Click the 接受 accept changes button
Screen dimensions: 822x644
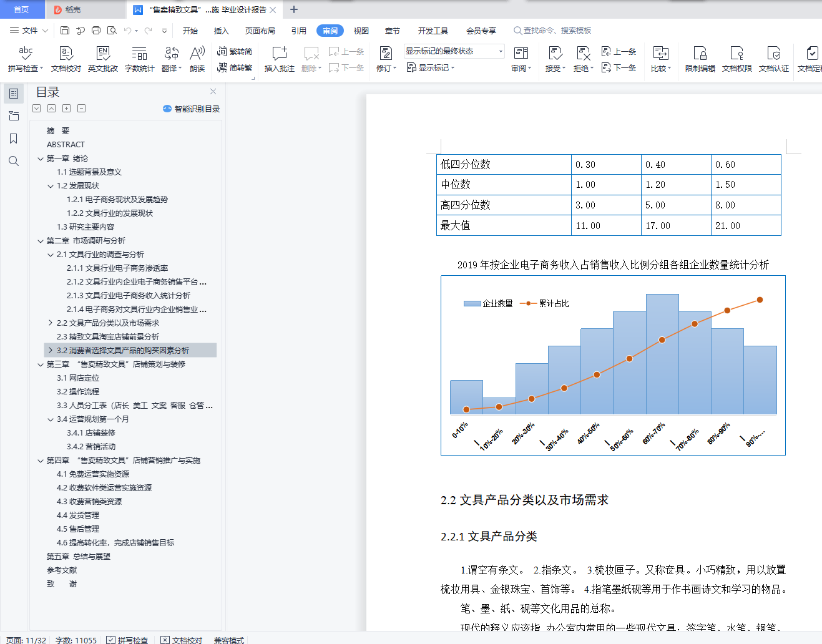[555, 59]
